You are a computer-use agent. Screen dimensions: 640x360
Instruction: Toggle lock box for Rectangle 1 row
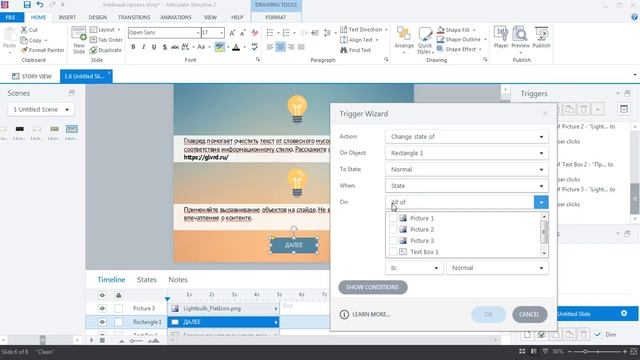point(118,322)
